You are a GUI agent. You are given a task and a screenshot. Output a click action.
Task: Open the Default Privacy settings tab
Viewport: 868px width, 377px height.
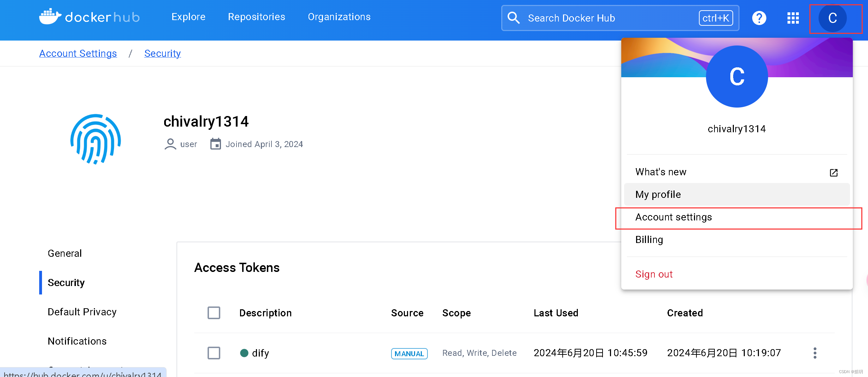point(82,312)
